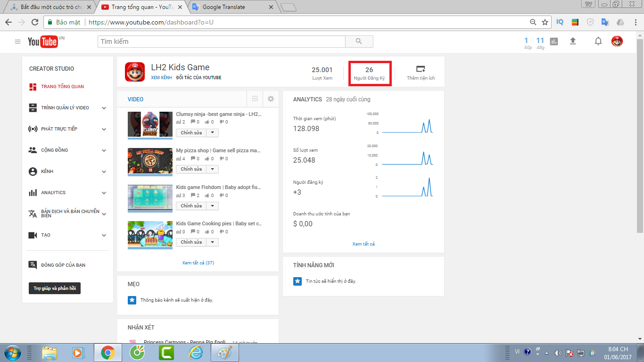This screenshot has height=362, width=644.
Task: Click the Video widget drag grid handle
Action: (255, 99)
